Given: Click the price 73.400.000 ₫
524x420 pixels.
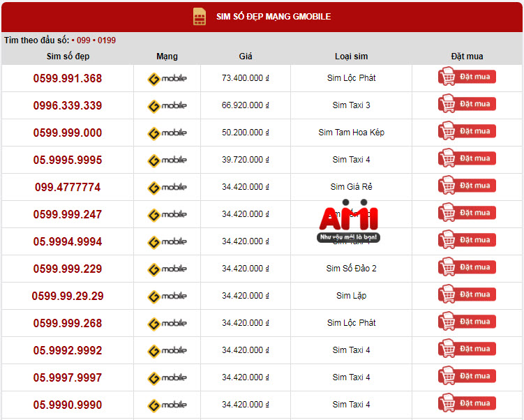Looking at the screenshot, I should 246,78.
